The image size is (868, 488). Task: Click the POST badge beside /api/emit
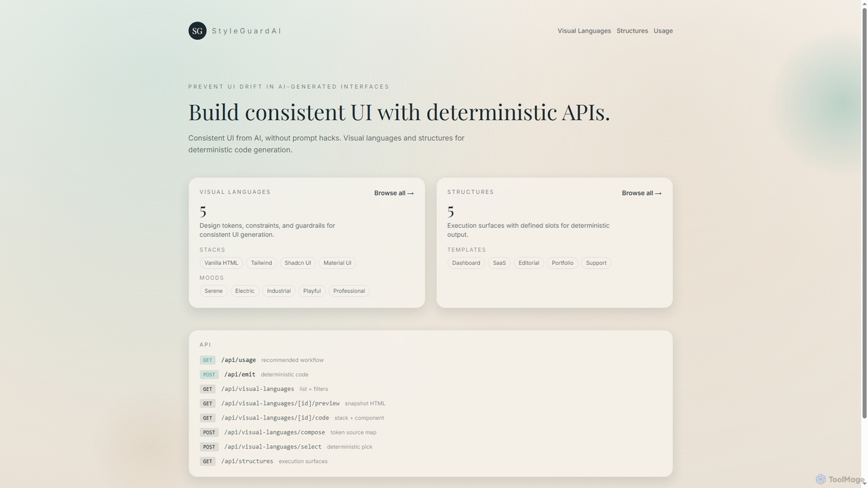tap(209, 375)
